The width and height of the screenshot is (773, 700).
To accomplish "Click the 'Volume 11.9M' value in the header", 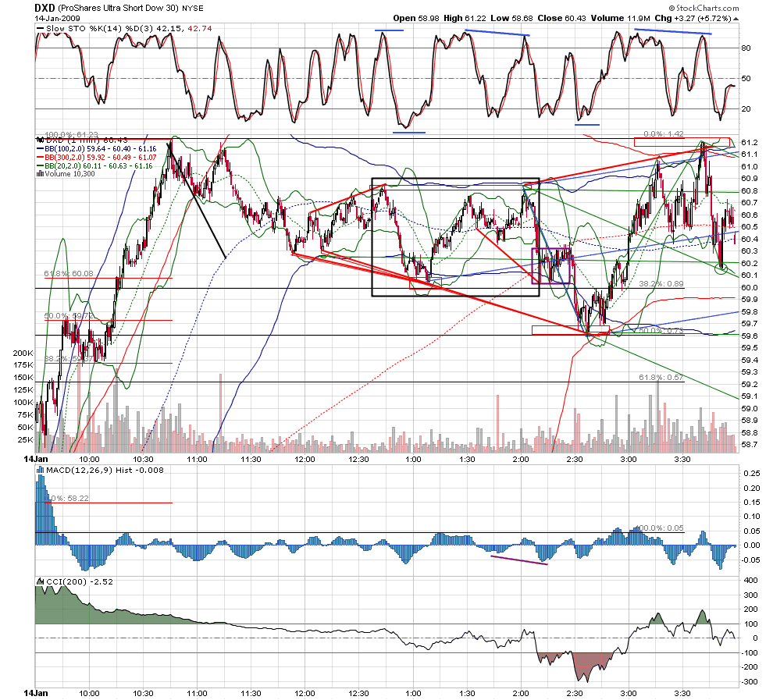I will tap(621, 18).
